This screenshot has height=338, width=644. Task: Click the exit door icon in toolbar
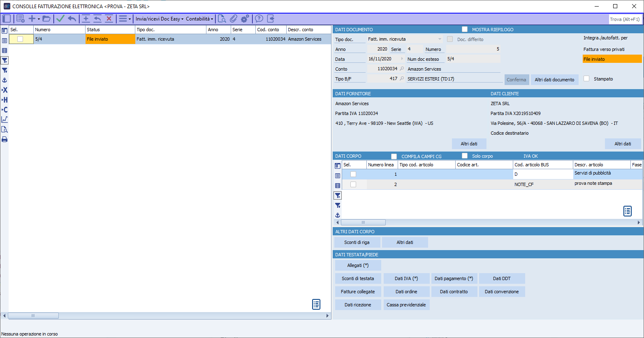coord(271,18)
